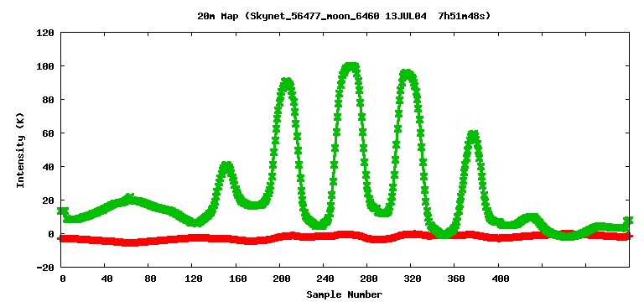
Task: Click the y-axis tick label 120
Action: pos(45,33)
